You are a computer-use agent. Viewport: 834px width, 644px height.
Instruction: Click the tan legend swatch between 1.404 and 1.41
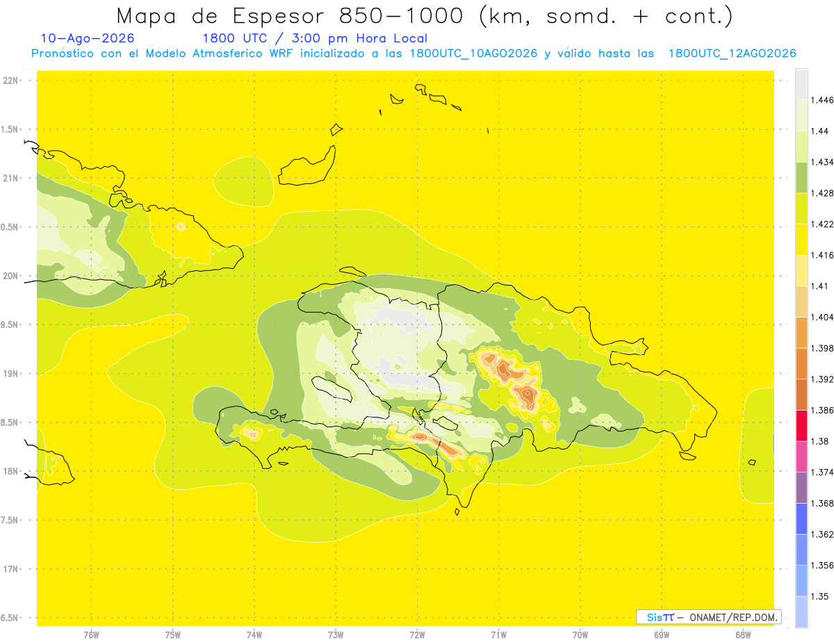point(801,302)
